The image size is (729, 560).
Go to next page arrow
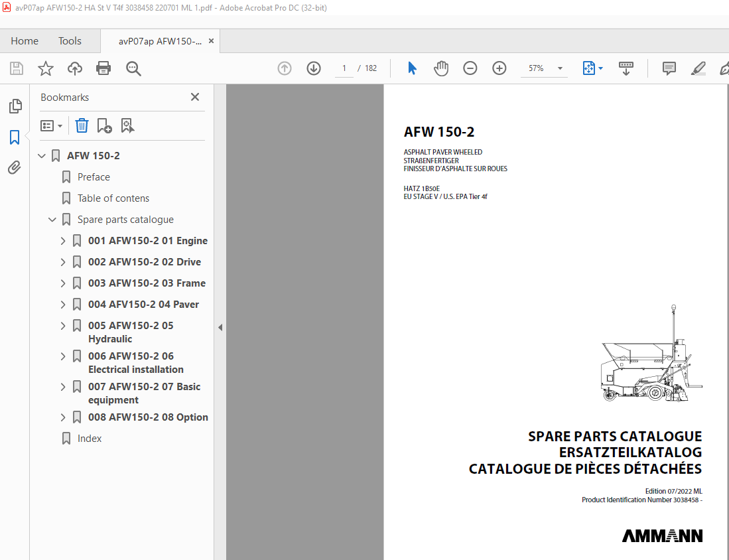[x=314, y=68]
